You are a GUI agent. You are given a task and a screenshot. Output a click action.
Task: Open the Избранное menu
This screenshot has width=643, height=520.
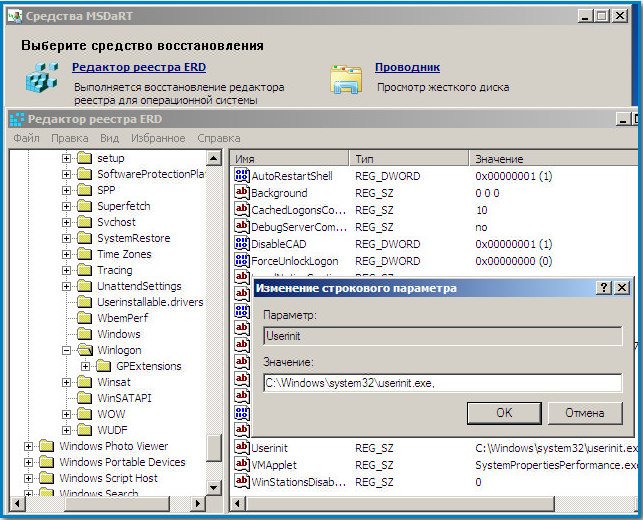[x=158, y=138]
